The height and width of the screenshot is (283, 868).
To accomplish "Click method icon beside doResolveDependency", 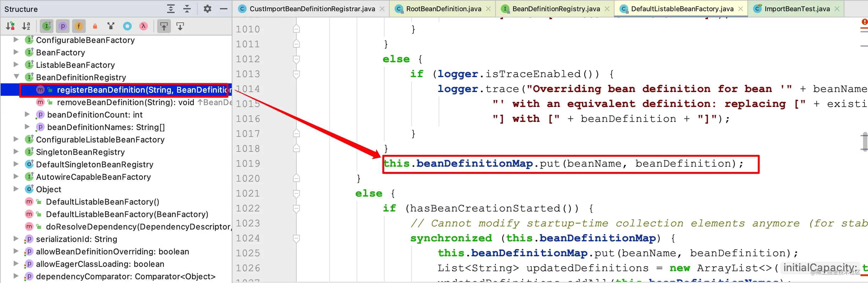I will (29, 227).
